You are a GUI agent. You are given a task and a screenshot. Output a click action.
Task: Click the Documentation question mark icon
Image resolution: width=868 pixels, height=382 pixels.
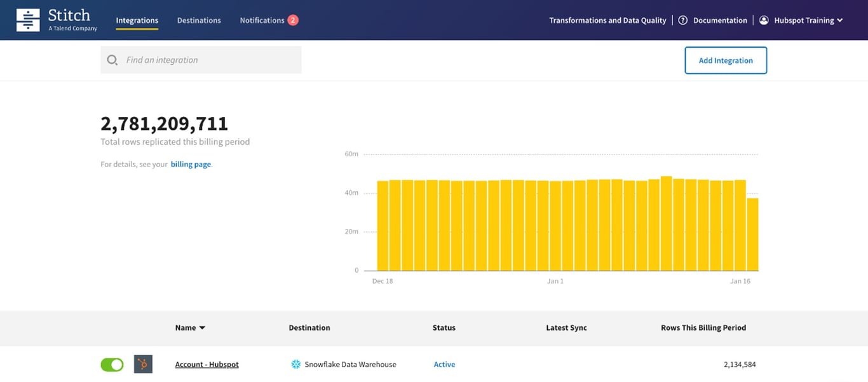[682, 20]
